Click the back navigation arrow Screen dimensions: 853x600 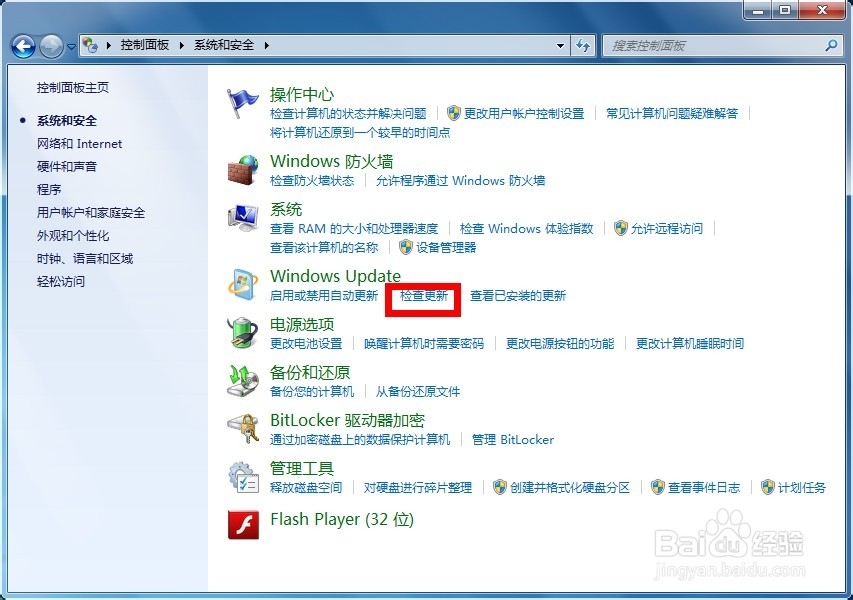22,45
